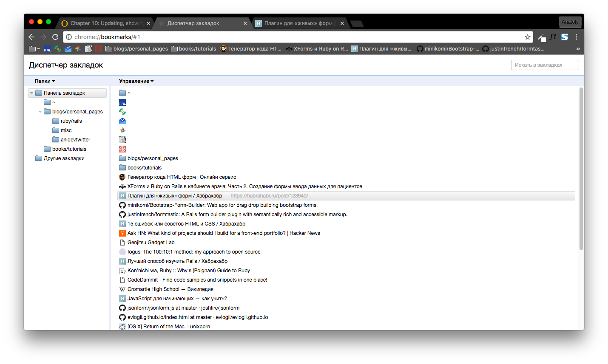Image resolution: width=608 pixels, height=364 pixels.
Task: Focus the chrome://bookmarks address bar
Action: click(298, 37)
